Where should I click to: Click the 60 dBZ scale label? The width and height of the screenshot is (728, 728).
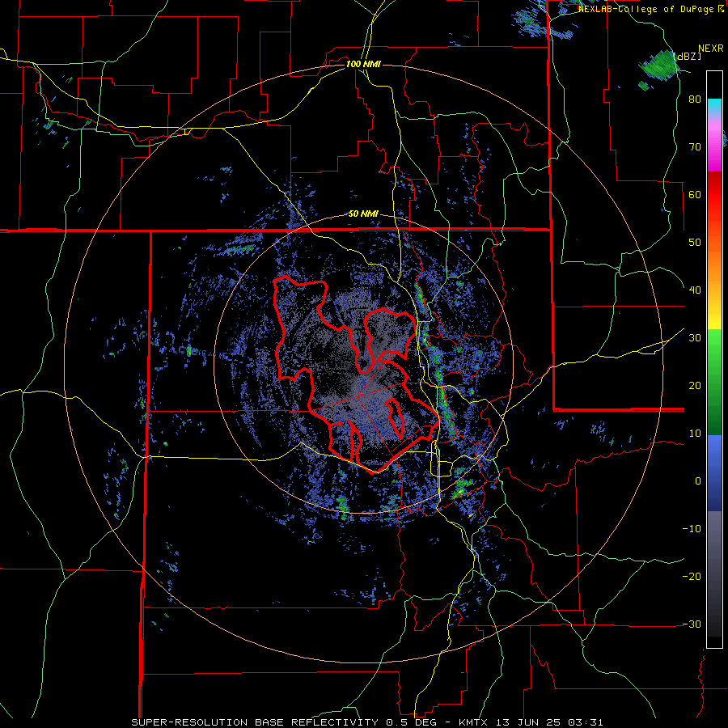tap(695, 194)
